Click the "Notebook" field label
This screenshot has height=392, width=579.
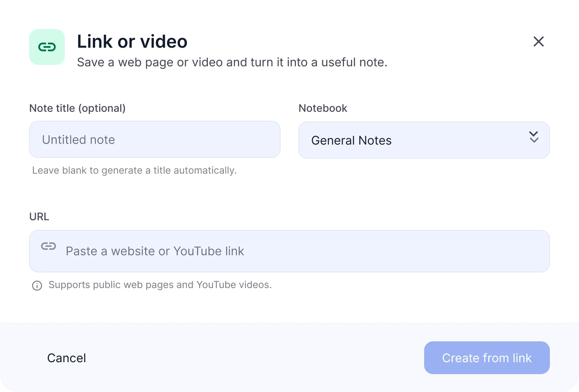coord(323,108)
